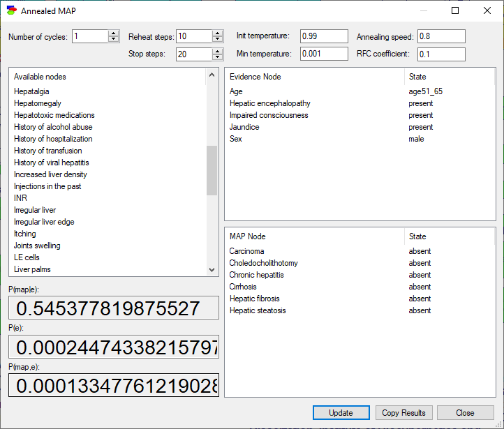Select Hepatomegaly in available nodes
This screenshot has width=504, height=429.
click(x=38, y=103)
